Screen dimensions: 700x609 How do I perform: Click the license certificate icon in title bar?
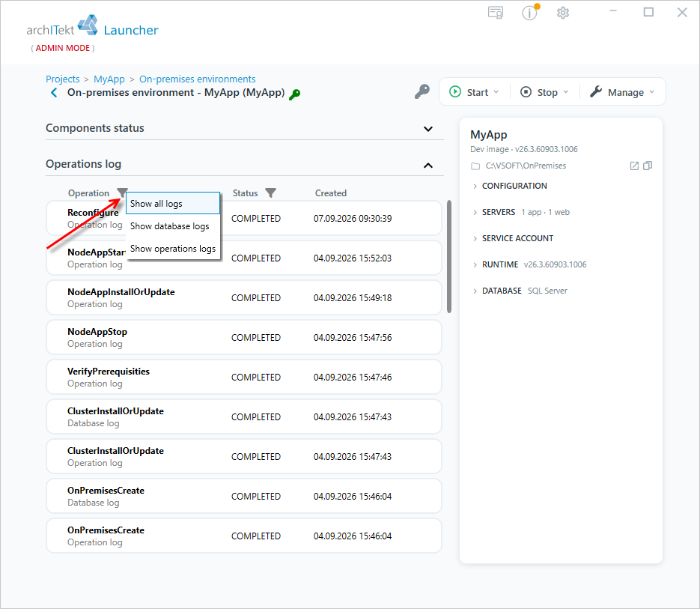pyautogui.click(x=496, y=13)
